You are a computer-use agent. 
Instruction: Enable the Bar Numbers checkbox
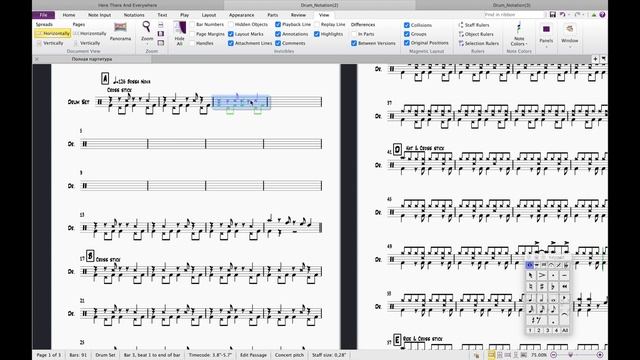[192, 24]
